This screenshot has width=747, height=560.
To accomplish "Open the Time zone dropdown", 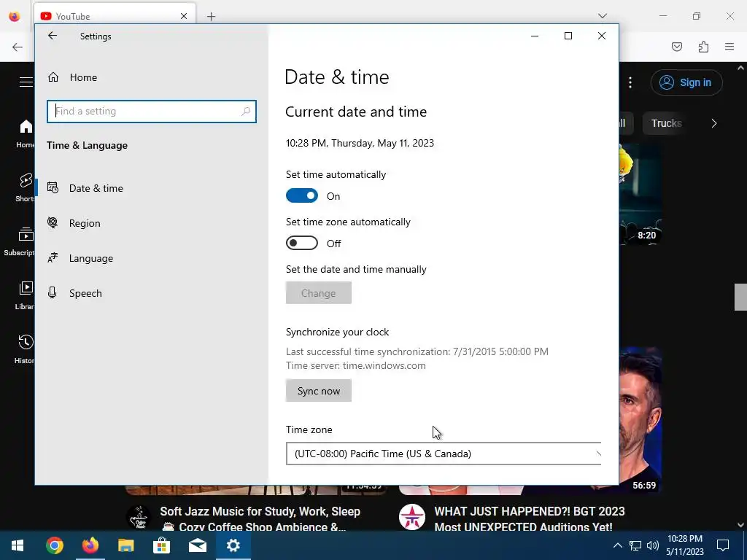I will [444, 454].
